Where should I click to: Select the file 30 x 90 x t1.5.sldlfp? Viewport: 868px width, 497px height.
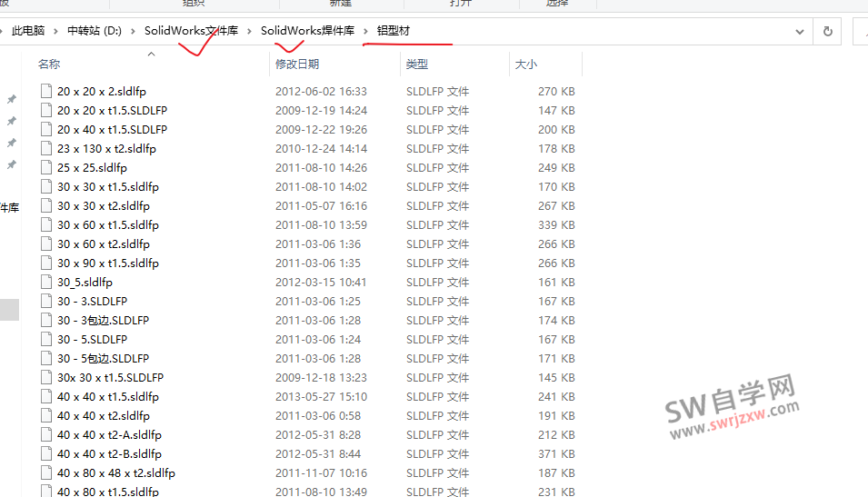tap(107, 263)
